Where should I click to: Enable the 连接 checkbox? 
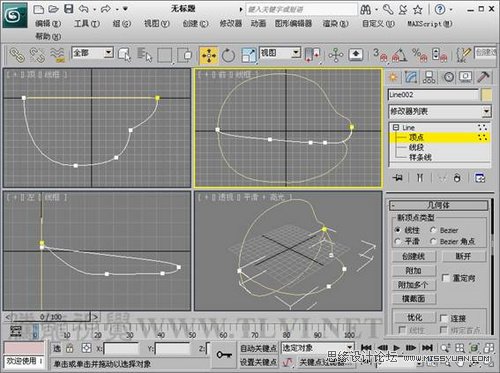point(444,318)
